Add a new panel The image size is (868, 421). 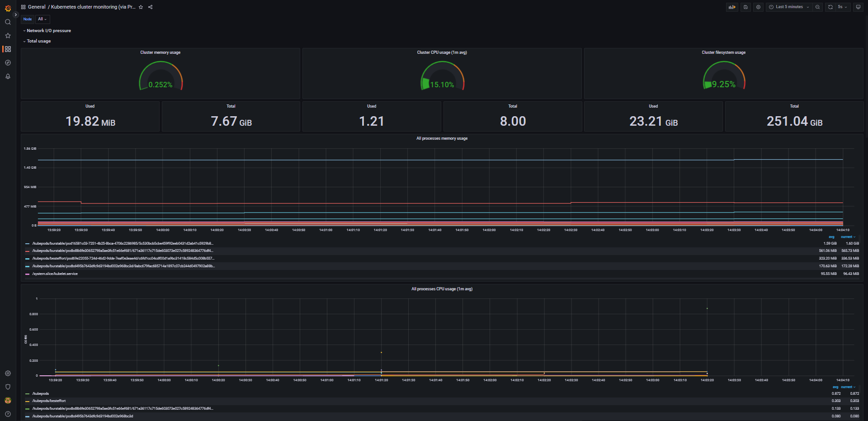click(x=732, y=7)
